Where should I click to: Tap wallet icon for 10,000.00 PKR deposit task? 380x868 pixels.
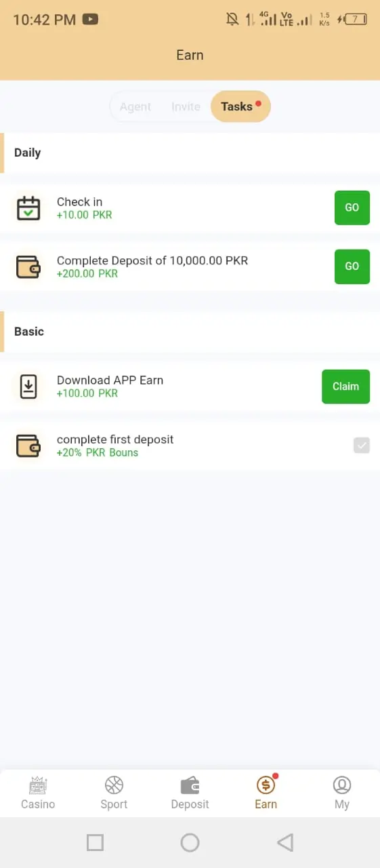[x=28, y=267]
